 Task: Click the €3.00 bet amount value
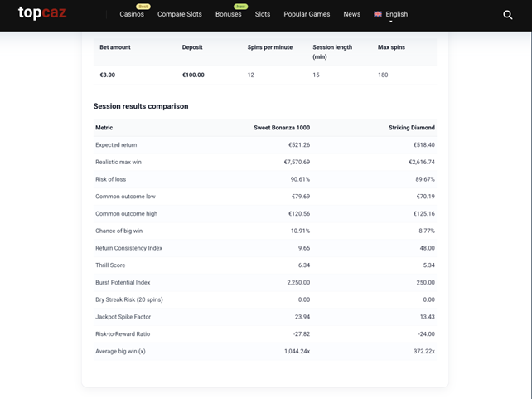(x=107, y=75)
